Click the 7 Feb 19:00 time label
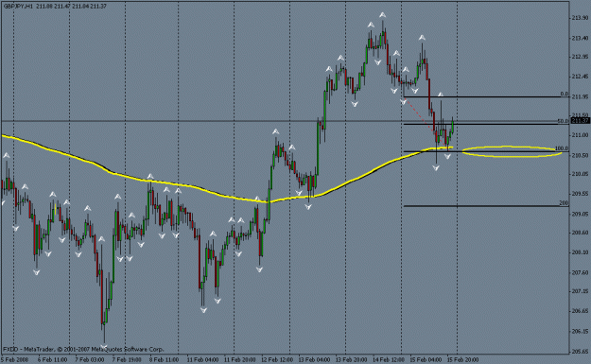The image size is (591, 364). pyautogui.click(x=127, y=359)
